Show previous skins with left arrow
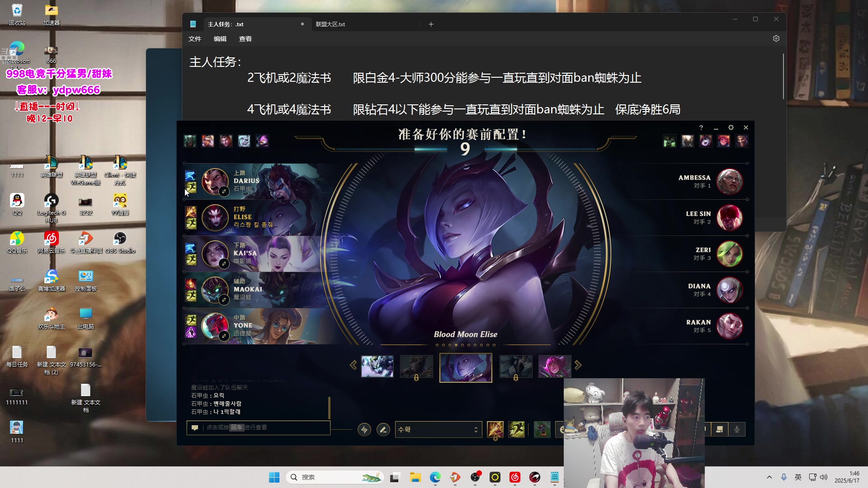 353,365
